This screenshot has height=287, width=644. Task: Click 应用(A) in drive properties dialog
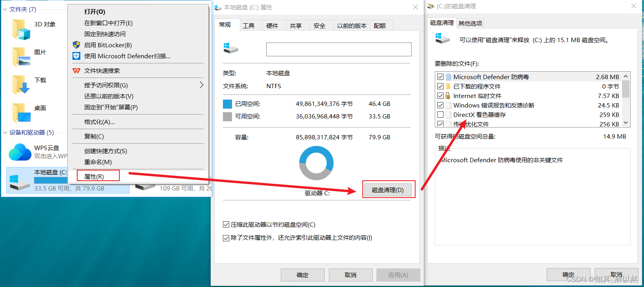(x=398, y=275)
